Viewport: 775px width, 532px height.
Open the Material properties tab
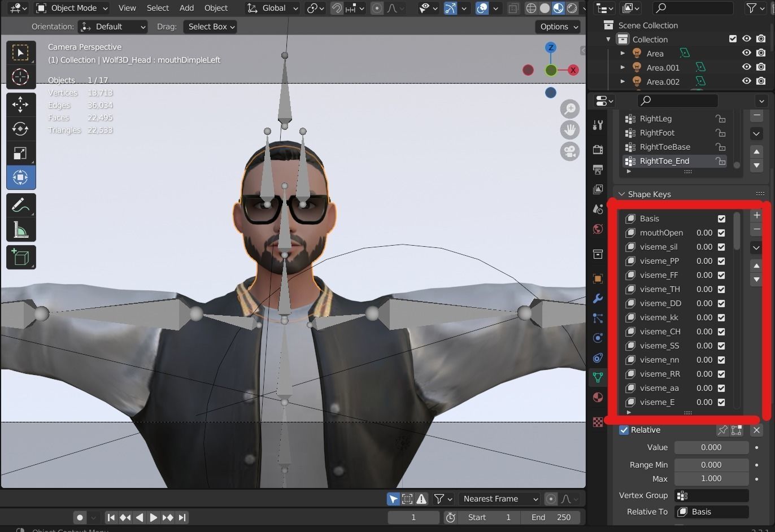coord(598,398)
